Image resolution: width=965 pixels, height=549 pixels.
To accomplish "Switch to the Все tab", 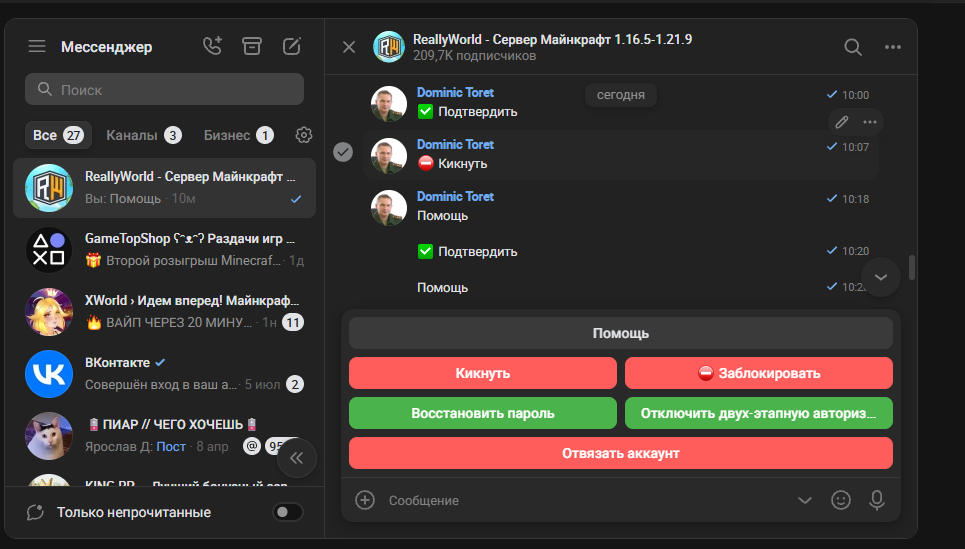I will point(58,135).
